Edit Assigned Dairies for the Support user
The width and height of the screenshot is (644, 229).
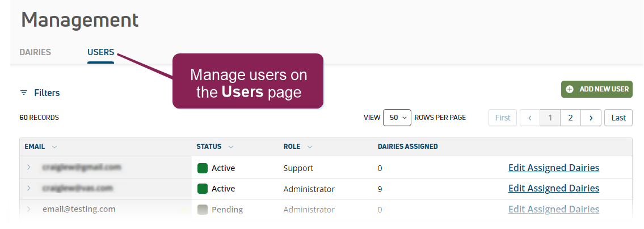(553, 168)
